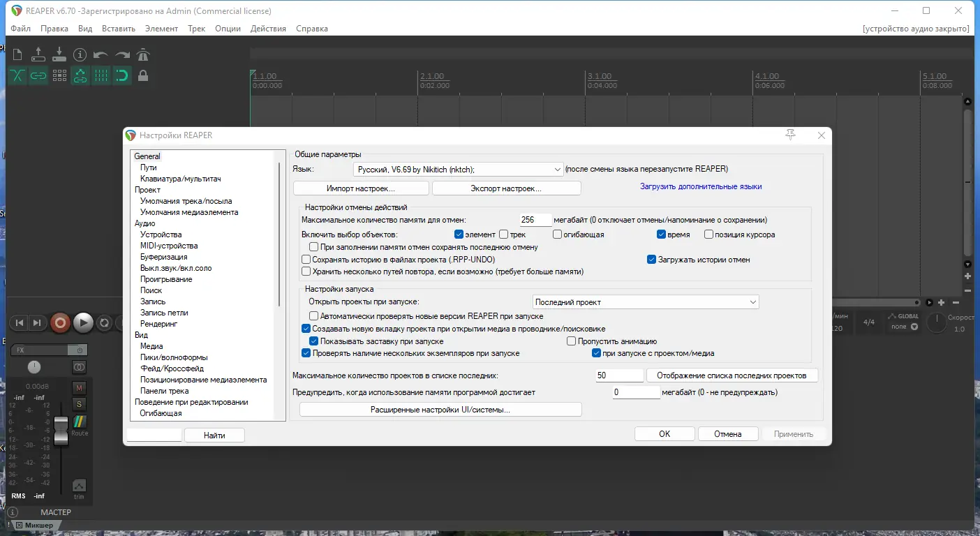Click the playback rate (Скорость) knob

937,323
